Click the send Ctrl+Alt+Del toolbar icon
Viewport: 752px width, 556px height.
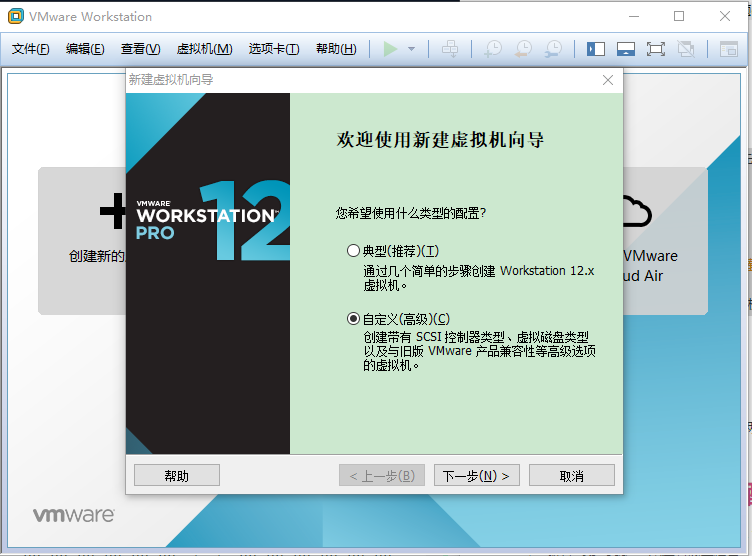[x=450, y=49]
